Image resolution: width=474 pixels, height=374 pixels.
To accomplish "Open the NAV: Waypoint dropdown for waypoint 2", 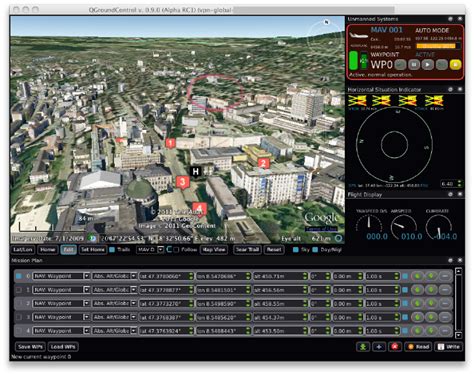I will [61, 304].
